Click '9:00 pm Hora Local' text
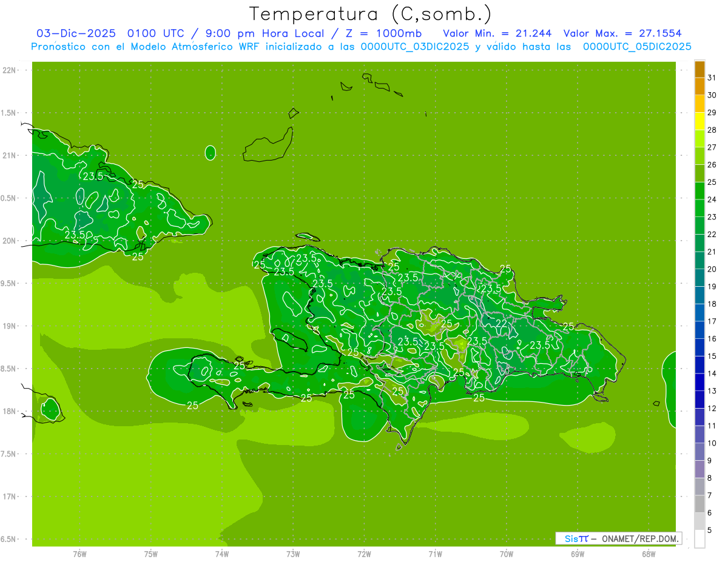Viewport: 728px width, 562px height. point(266,33)
